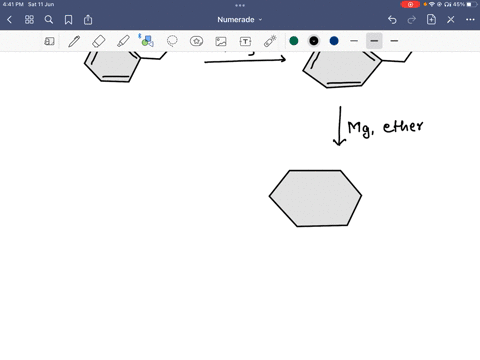480x360 pixels.
Task: Select the Shapes tool
Action: click(147, 41)
